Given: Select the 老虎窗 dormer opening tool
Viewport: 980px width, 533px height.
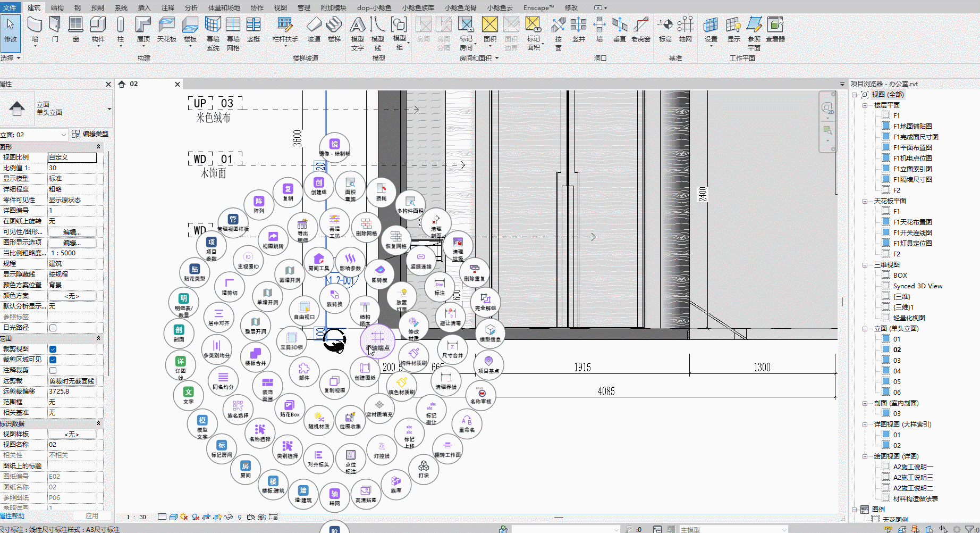Looking at the screenshot, I should [x=641, y=29].
